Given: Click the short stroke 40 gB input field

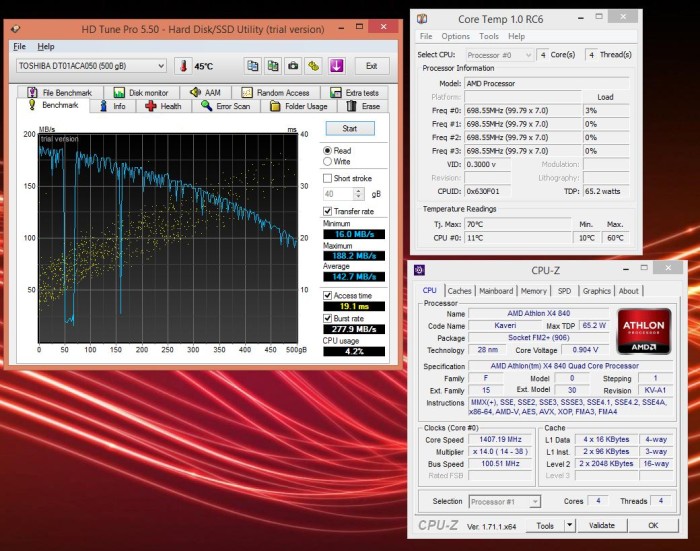Looking at the screenshot, I should pos(338,194).
